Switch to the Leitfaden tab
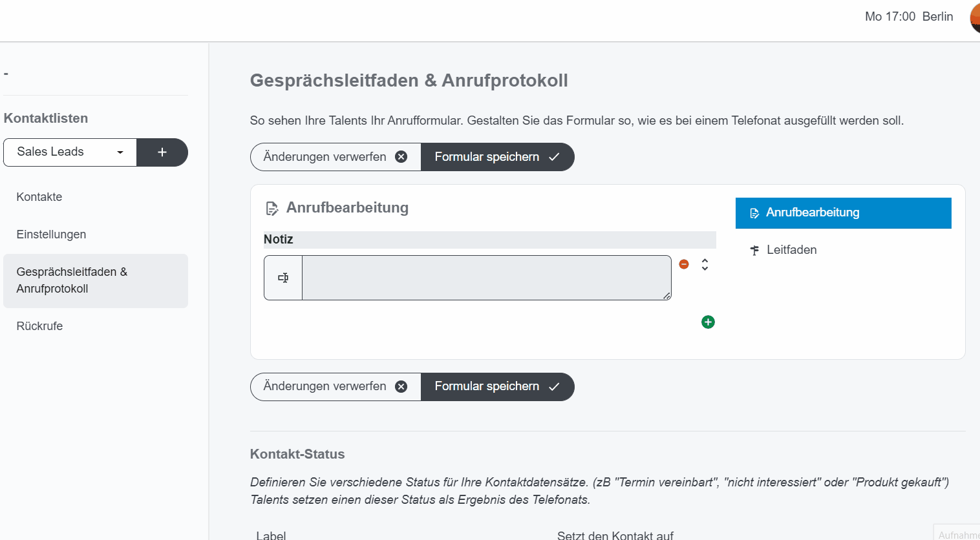The width and height of the screenshot is (980, 540). tap(792, 250)
